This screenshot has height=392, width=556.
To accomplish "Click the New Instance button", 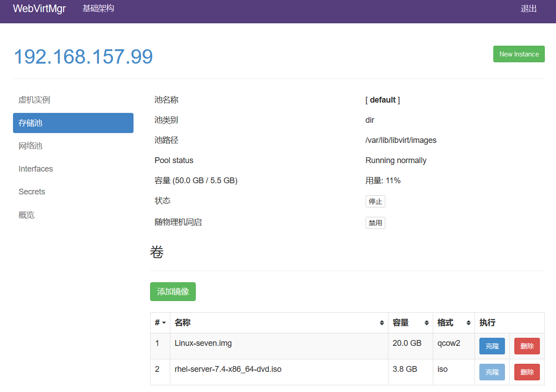I will (x=519, y=54).
